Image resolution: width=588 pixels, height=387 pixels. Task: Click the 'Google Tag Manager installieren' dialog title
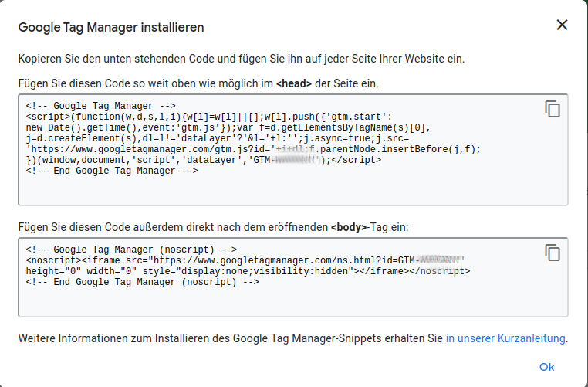[111, 27]
